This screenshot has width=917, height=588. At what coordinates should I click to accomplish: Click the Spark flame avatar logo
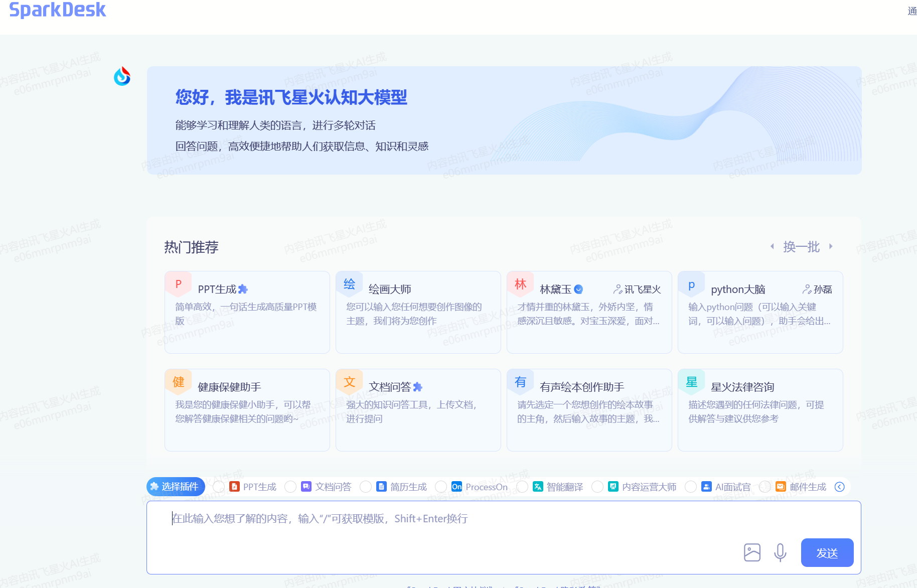(122, 77)
